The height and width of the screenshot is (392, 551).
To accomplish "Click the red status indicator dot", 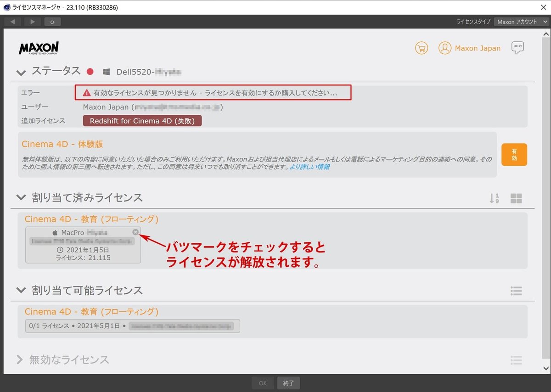I will [x=90, y=72].
